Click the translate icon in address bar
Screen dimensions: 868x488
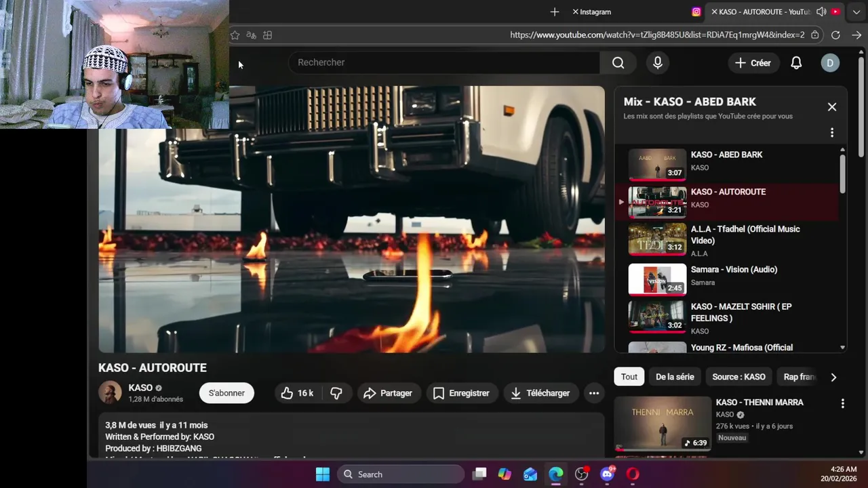point(252,35)
